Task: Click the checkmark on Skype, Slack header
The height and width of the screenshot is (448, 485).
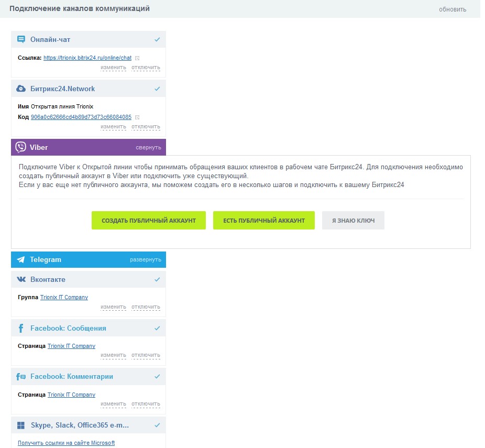Action: pyautogui.click(x=157, y=425)
